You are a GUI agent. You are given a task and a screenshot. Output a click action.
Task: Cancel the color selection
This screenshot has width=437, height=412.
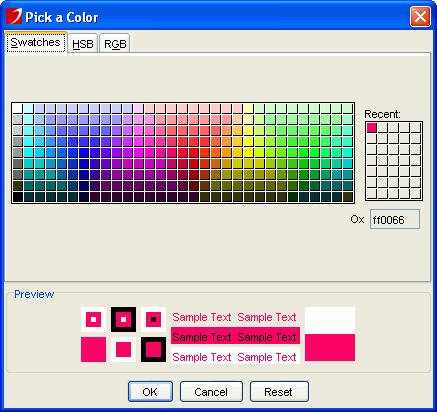coord(211,392)
